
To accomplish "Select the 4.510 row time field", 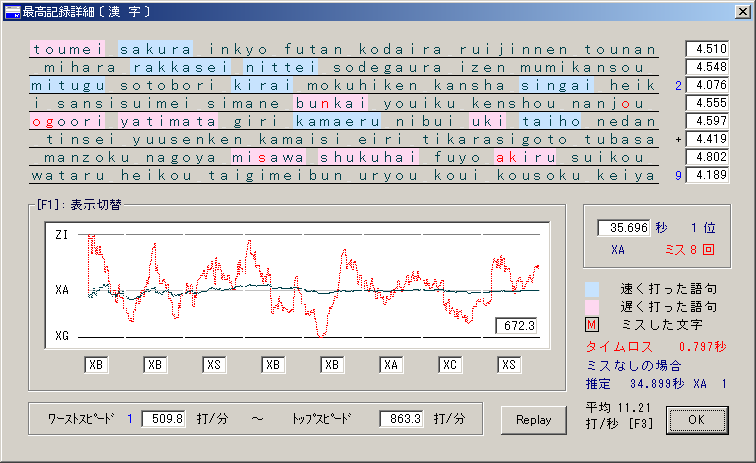I will [x=707, y=49].
